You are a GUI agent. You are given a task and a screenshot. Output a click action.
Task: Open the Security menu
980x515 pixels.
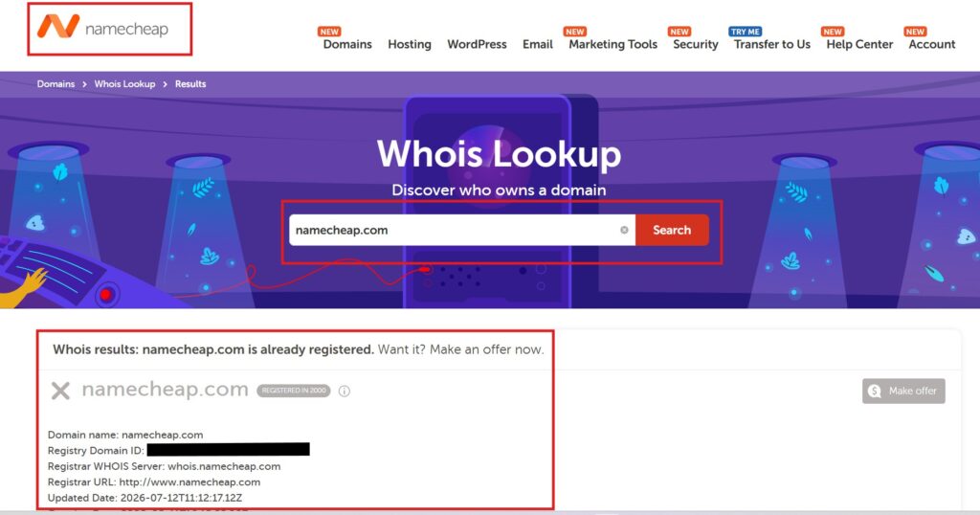(x=695, y=44)
